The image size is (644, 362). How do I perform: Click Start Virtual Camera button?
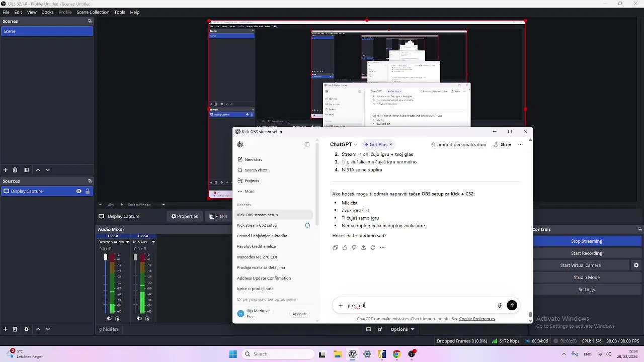(x=580, y=265)
